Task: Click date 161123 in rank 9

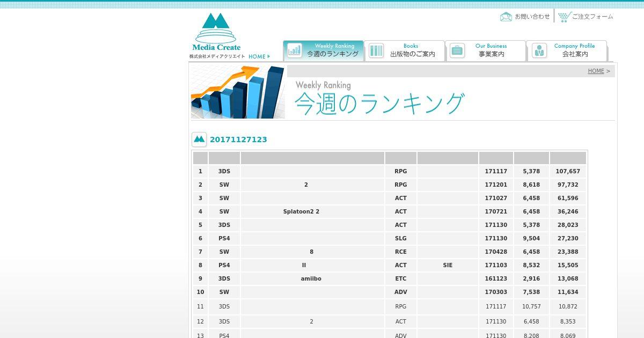Action: [496, 278]
